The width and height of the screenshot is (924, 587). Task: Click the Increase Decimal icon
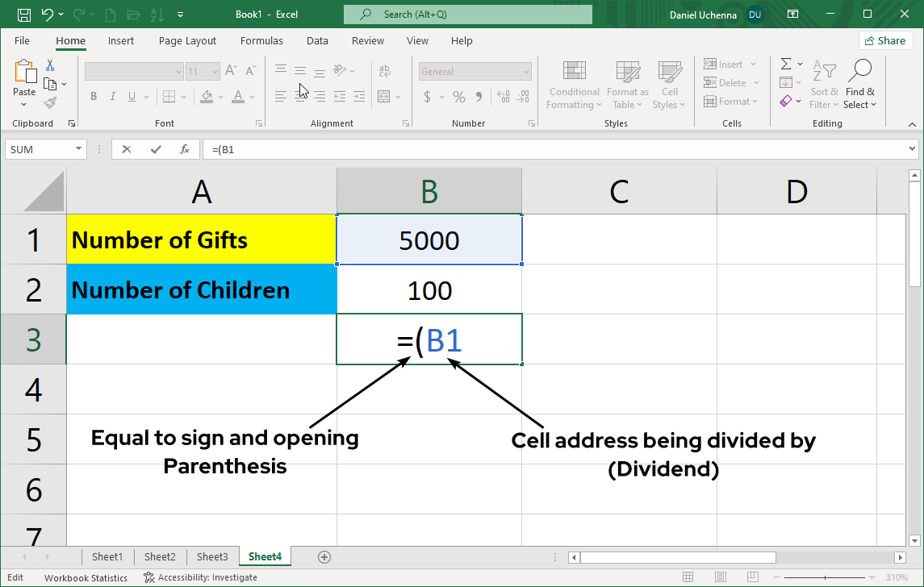pos(504,96)
